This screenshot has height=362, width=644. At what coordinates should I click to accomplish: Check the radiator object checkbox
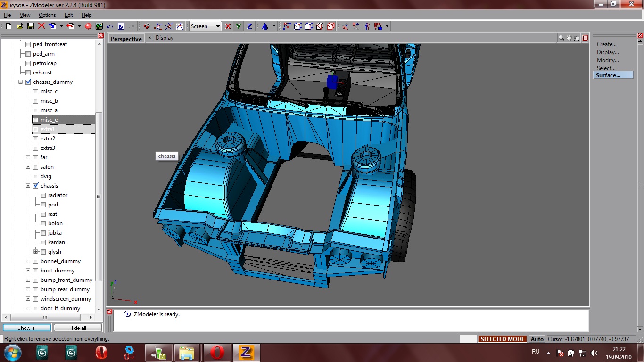pos(43,195)
